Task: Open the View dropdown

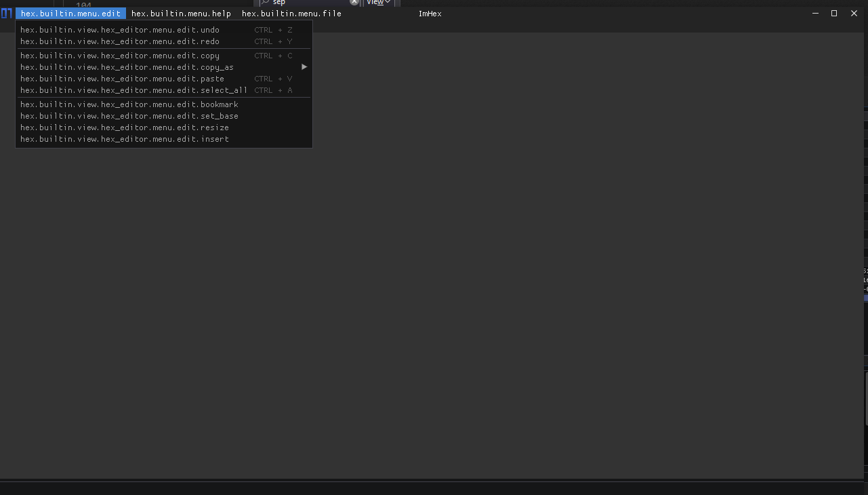Action: pos(377,2)
